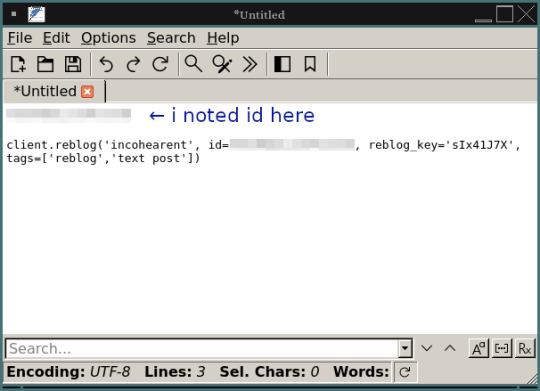This screenshot has height=391, width=540.
Task: Reload the document from disk
Action: coord(160,64)
